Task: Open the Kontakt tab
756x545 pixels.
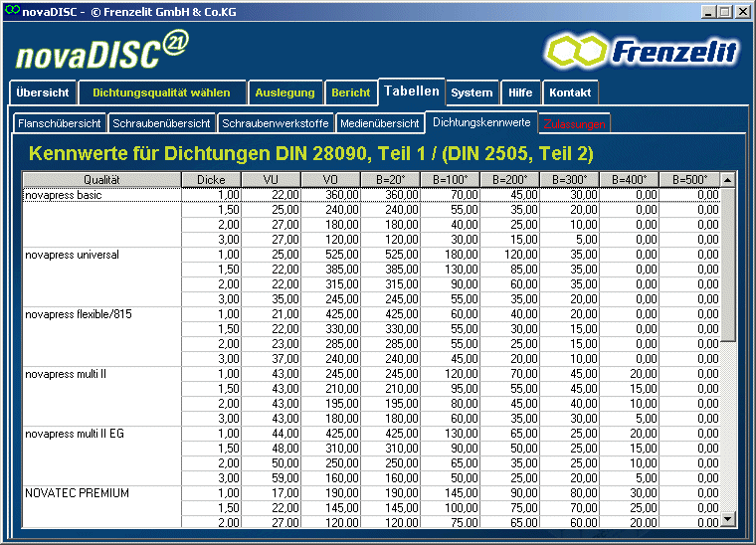Action: coord(570,92)
